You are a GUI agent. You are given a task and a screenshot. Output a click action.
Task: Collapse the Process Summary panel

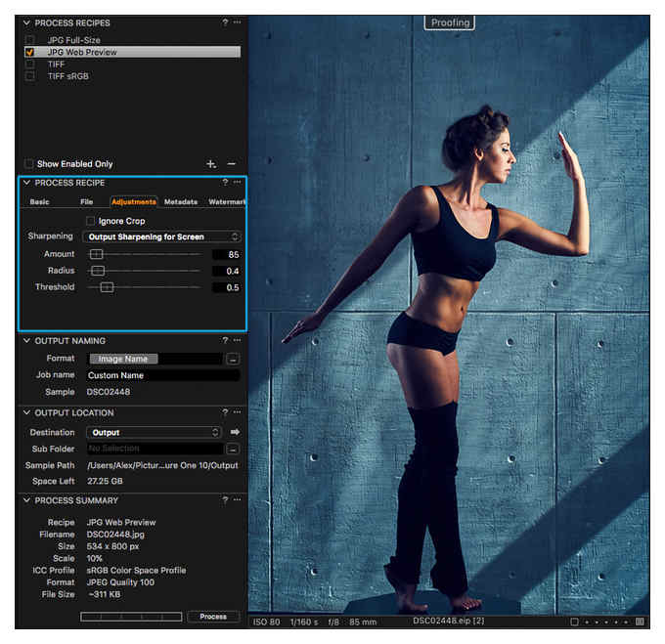pyautogui.click(x=26, y=500)
